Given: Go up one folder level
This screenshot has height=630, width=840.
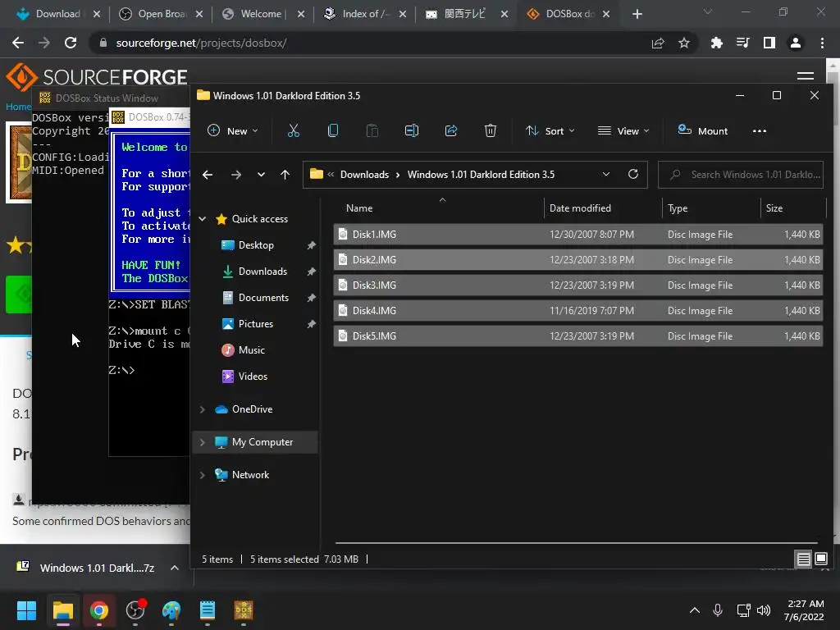Looking at the screenshot, I should pyautogui.click(x=285, y=175).
